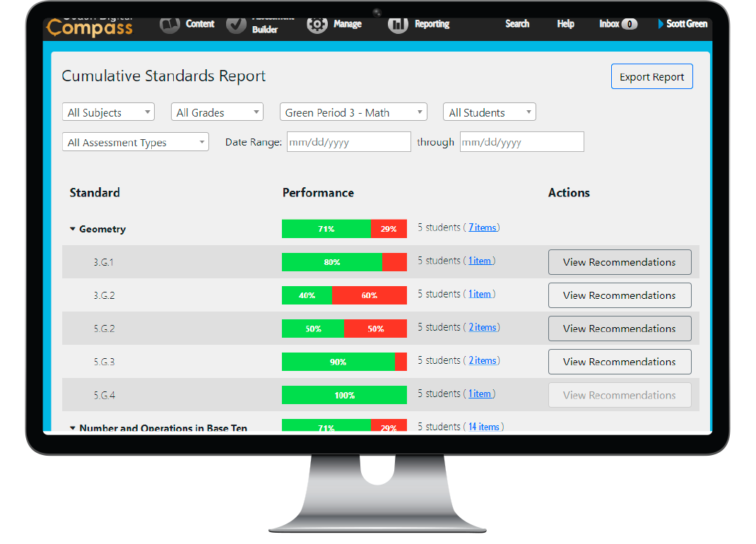Open the All Subjects dropdown
Screen dimensions: 756x544
(107, 112)
